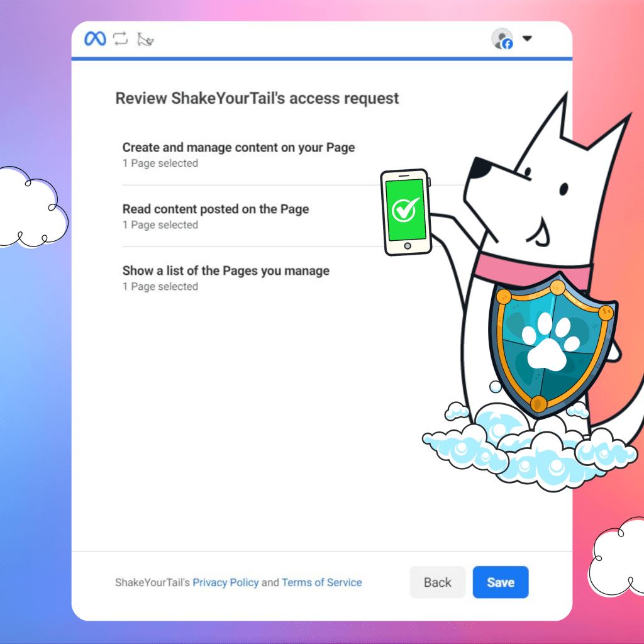The width and height of the screenshot is (644, 644).
Task: Click the two-arrows exchange icon
Action: click(120, 39)
